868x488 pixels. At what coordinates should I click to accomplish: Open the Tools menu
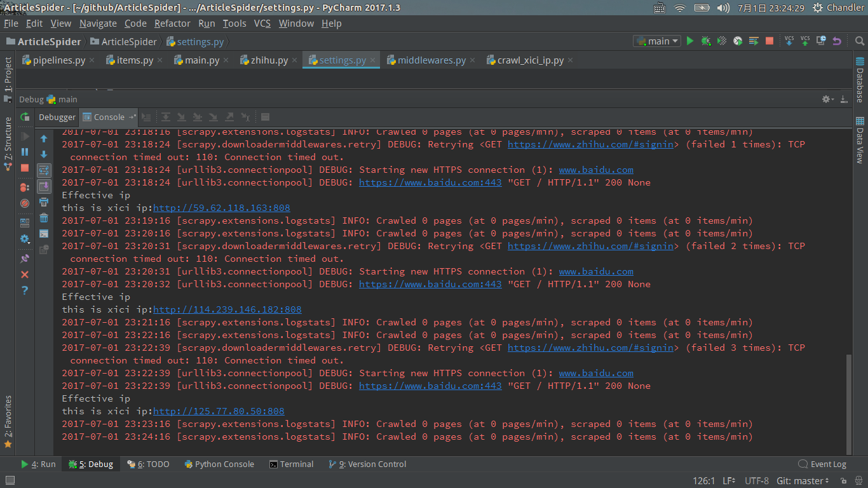pos(234,24)
